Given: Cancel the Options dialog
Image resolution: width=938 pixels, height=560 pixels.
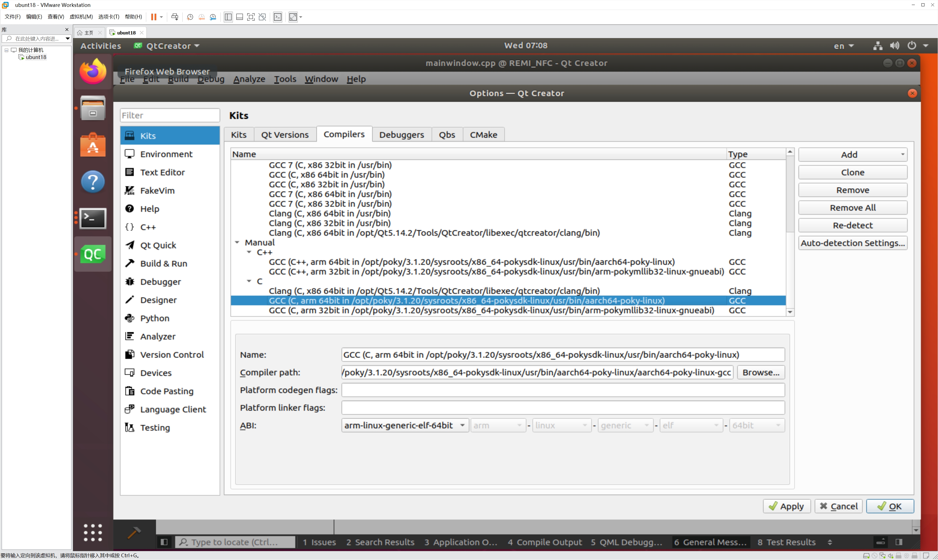Looking at the screenshot, I should tap(838, 507).
